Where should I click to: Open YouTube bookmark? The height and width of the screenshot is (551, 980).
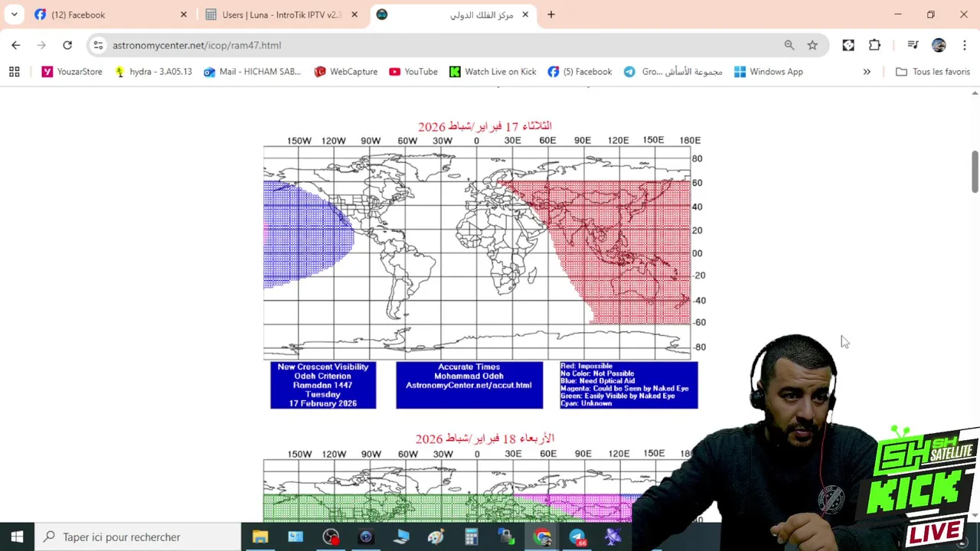413,72
